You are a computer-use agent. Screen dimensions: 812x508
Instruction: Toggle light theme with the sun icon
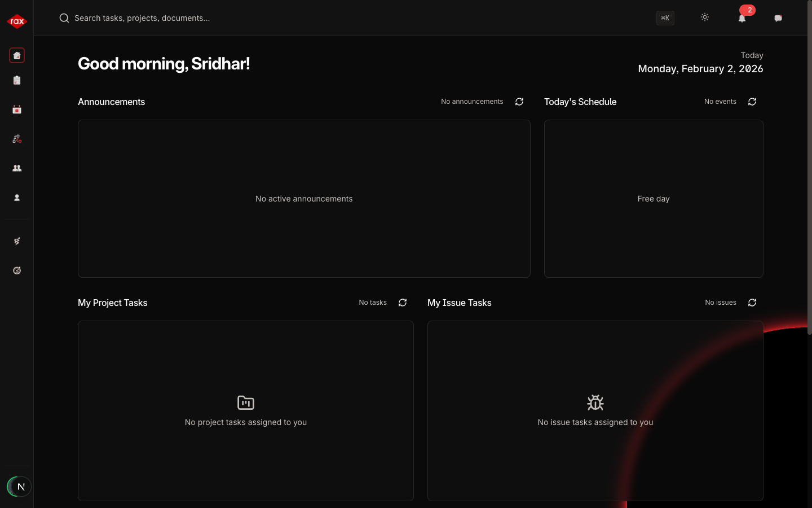[x=705, y=17]
